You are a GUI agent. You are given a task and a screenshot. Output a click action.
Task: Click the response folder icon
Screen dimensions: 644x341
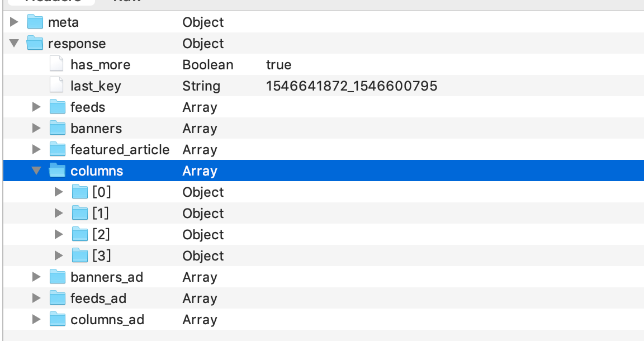pos(35,44)
